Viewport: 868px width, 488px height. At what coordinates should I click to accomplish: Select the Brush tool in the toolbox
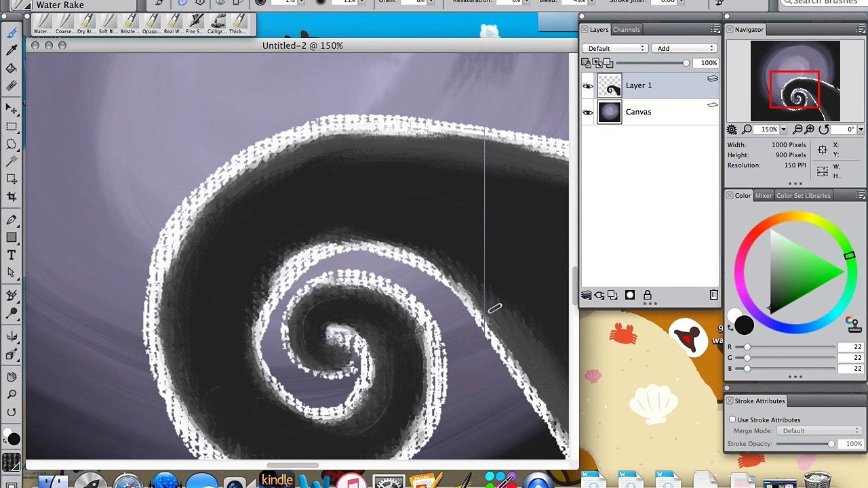[x=12, y=32]
